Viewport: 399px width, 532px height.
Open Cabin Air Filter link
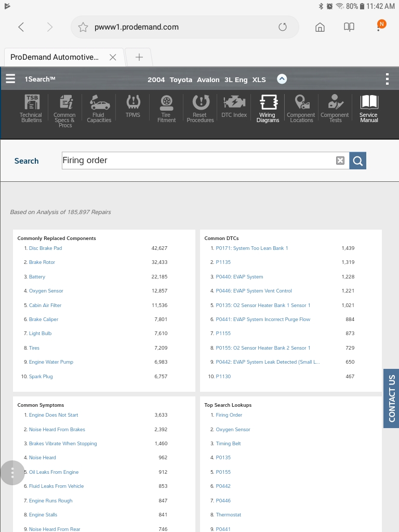point(45,305)
